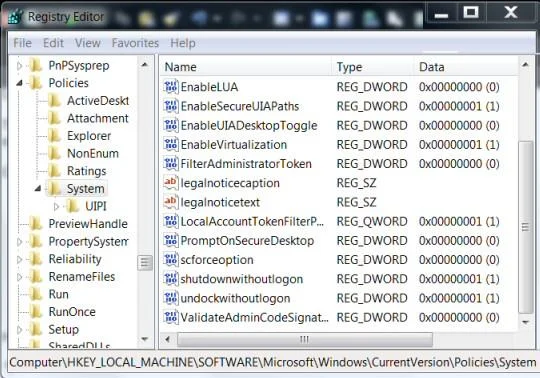Click the UIPI folder icon

(73, 206)
